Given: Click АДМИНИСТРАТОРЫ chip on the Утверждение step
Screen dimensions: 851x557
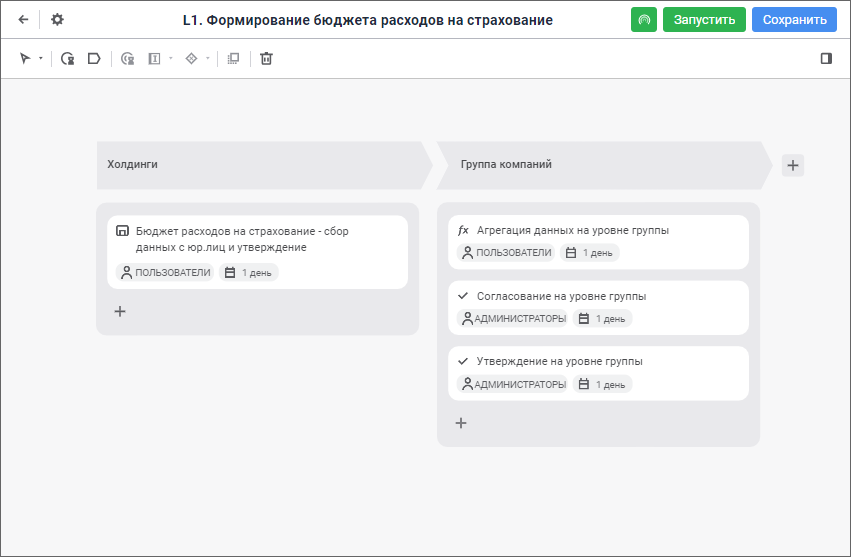Looking at the screenshot, I should click(x=512, y=384).
